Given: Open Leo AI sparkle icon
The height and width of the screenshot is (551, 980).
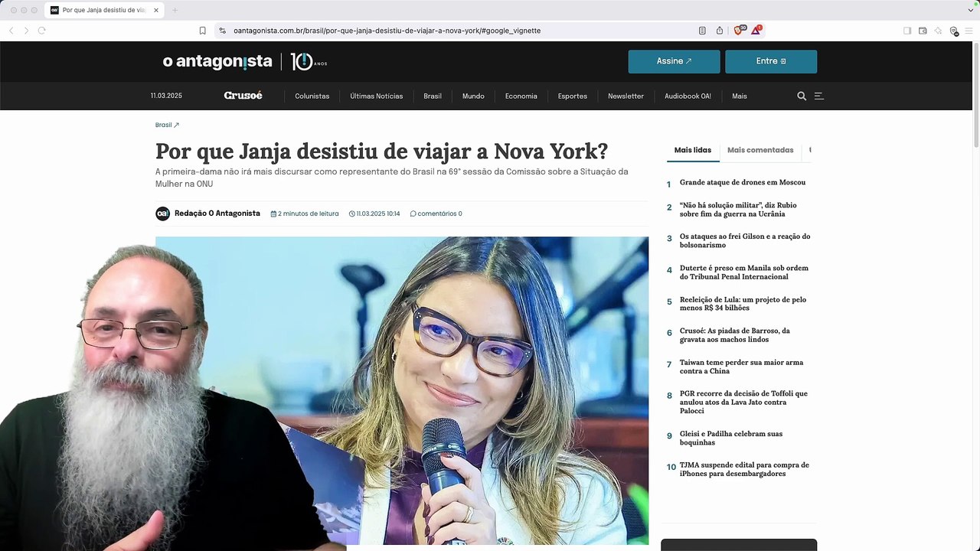Looking at the screenshot, I should 938,31.
